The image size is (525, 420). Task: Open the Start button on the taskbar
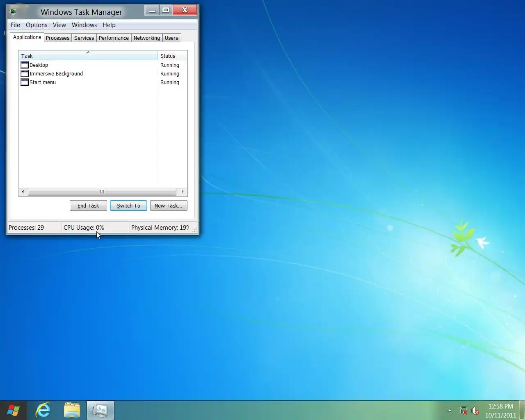13,410
